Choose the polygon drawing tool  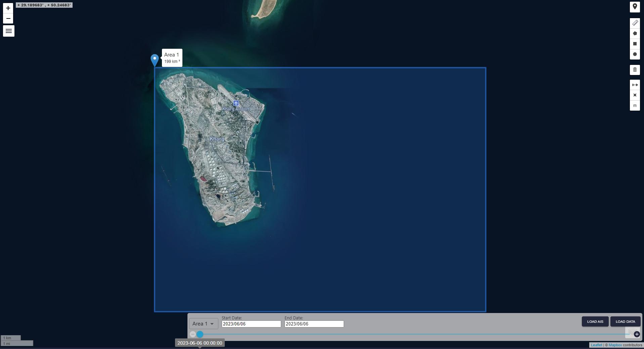pyautogui.click(x=635, y=33)
